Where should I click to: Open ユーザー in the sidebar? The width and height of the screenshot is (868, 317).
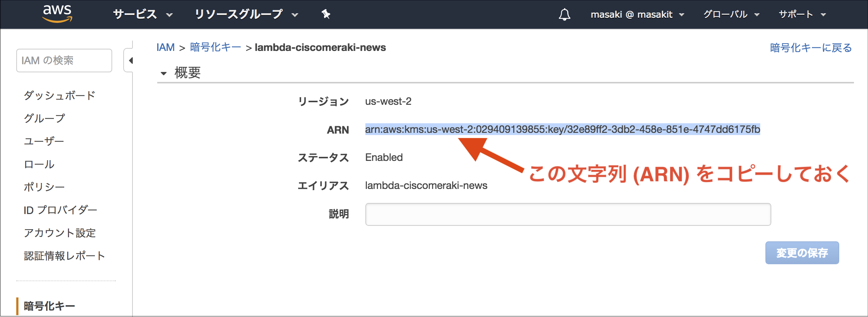(44, 141)
